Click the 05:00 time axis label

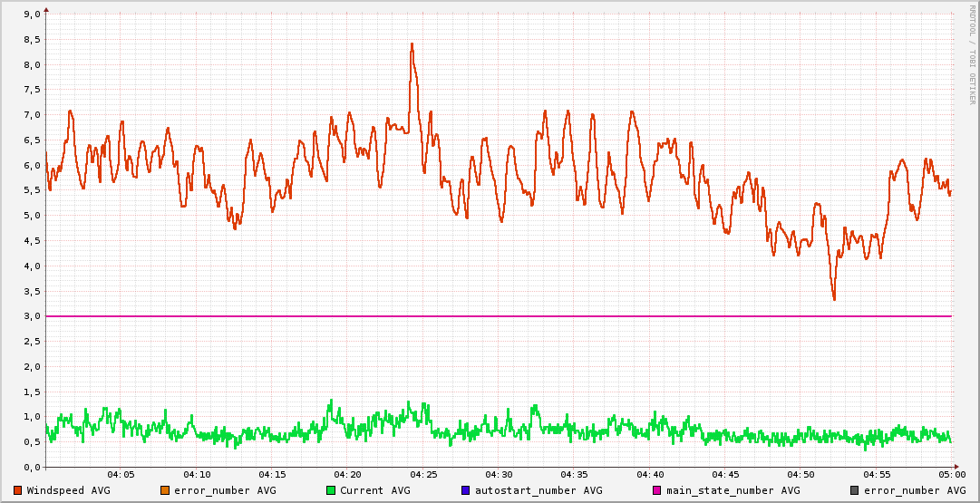coord(951,474)
